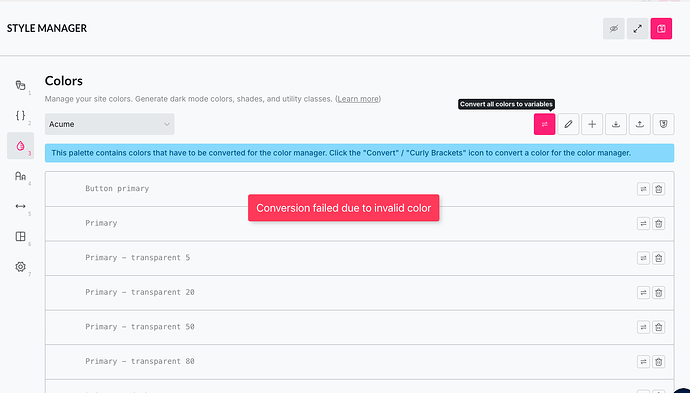The image size is (690, 393).
Task: Toggle the preview visibility eye icon
Action: click(x=613, y=29)
